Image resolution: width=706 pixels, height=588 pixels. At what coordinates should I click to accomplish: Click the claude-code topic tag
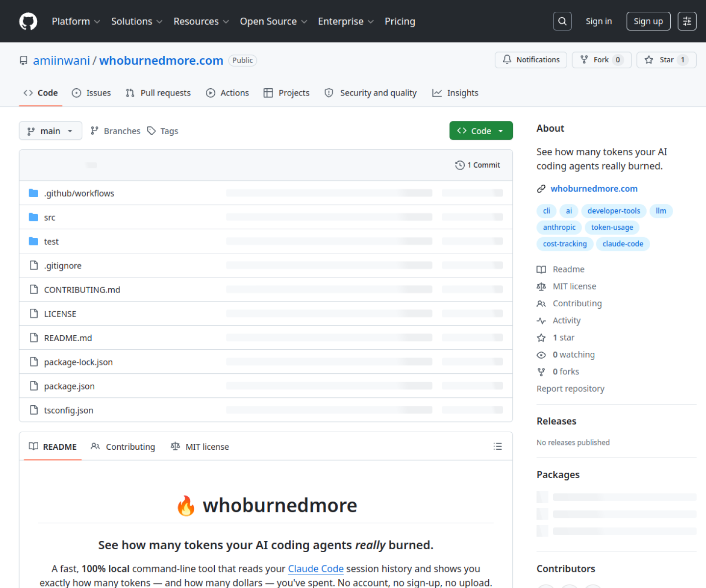point(623,244)
